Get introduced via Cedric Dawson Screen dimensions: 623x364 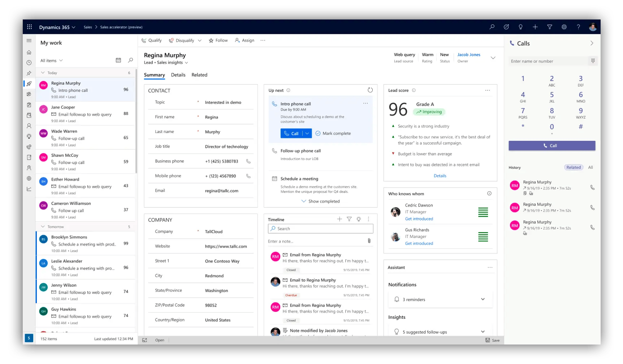pos(419,219)
